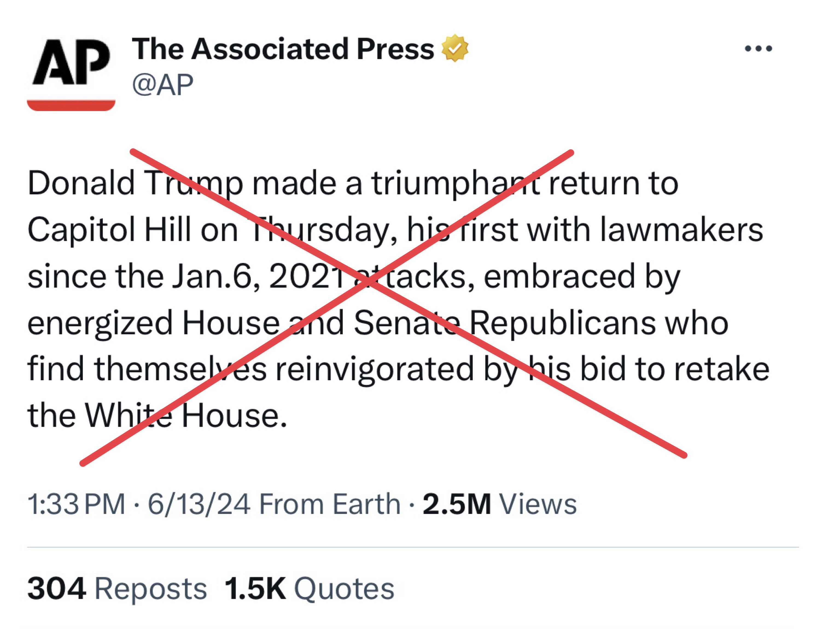
Task: Open the three-dot more options menu
Action: [758, 49]
